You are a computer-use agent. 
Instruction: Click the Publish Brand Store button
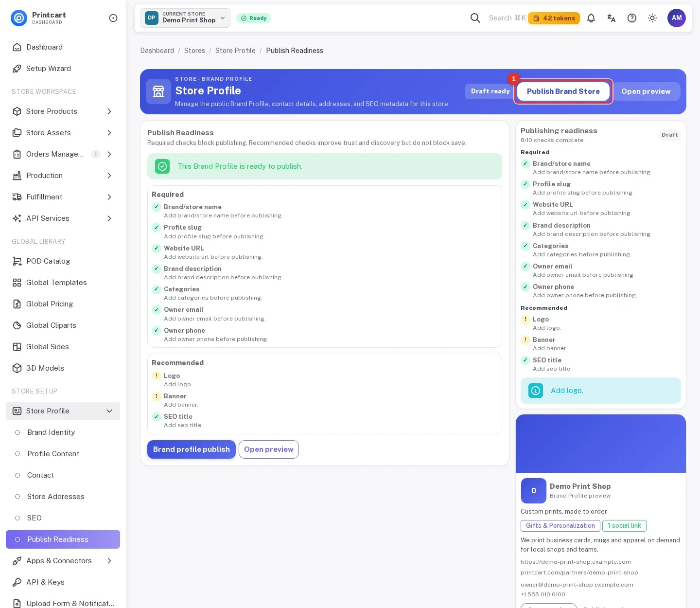click(x=563, y=91)
